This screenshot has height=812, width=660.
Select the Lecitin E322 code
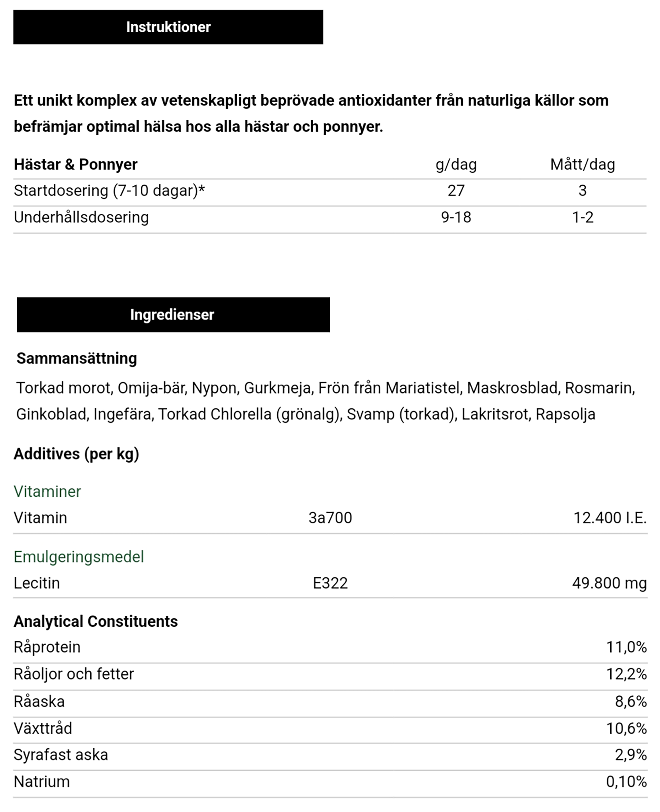tap(330, 583)
